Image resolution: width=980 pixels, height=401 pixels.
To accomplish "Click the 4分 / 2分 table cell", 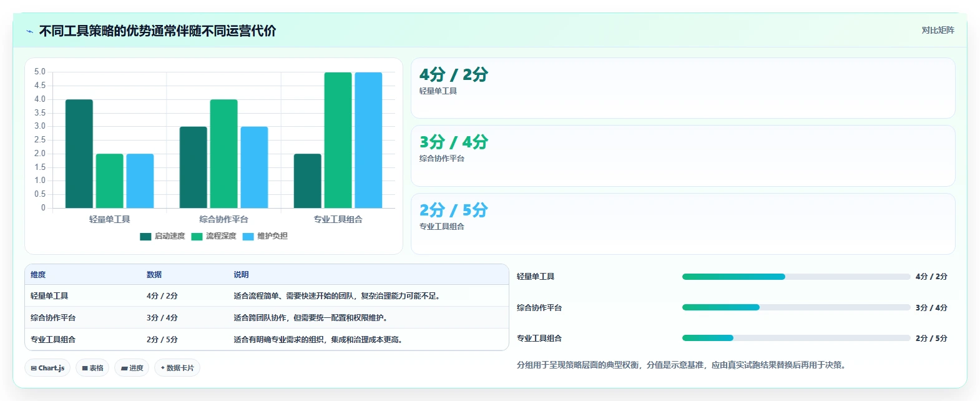I will [162, 296].
